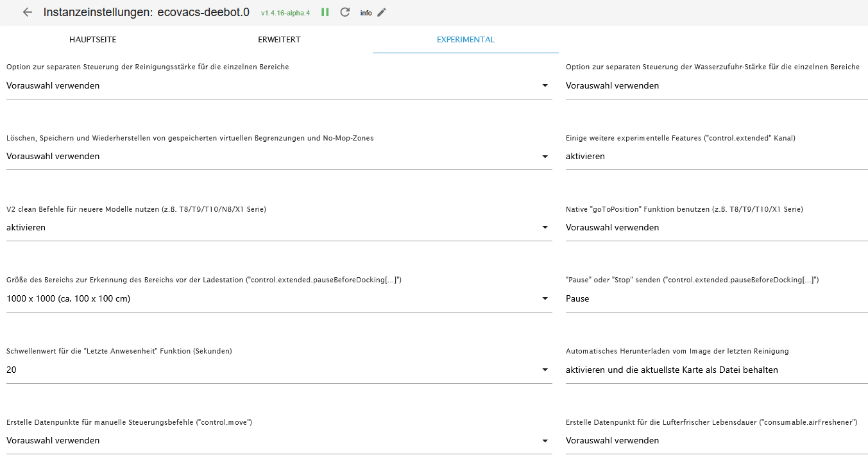Expand the Reinigungsstärke option dropdown
The height and width of the screenshot is (471, 868).
tap(545, 86)
